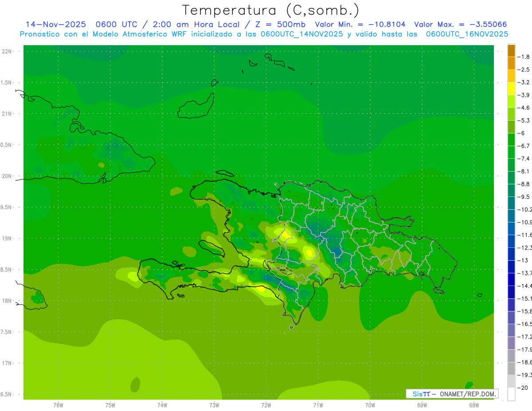The image size is (532, 411).
Task: Click the date '14-Nov-2025'
Action: (56, 25)
